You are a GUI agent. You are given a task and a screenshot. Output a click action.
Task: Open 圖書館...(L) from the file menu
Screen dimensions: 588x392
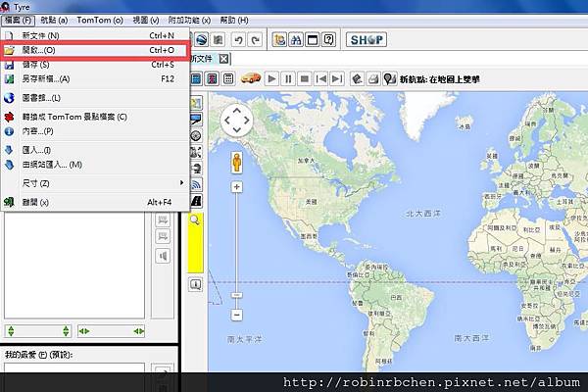point(95,98)
